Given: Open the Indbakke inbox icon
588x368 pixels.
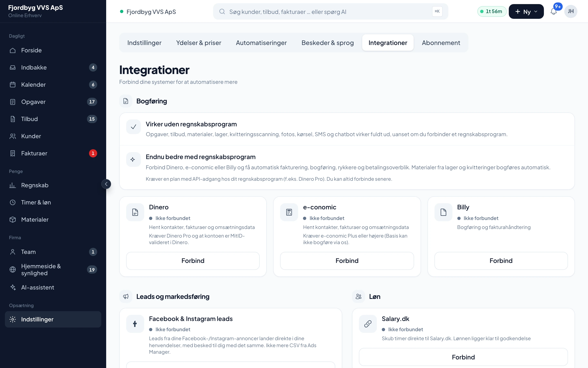Looking at the screenshot, I should tap(13, 67).
